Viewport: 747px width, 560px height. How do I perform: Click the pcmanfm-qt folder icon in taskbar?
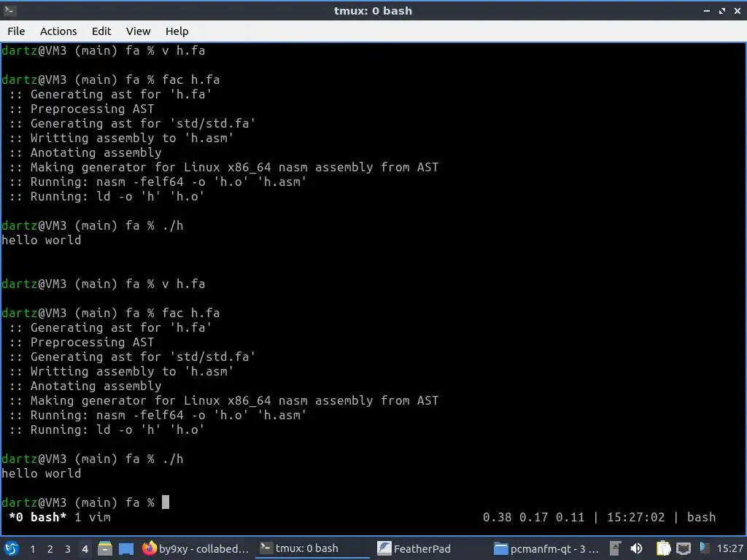pyautogui.click(x=500, y=548)
